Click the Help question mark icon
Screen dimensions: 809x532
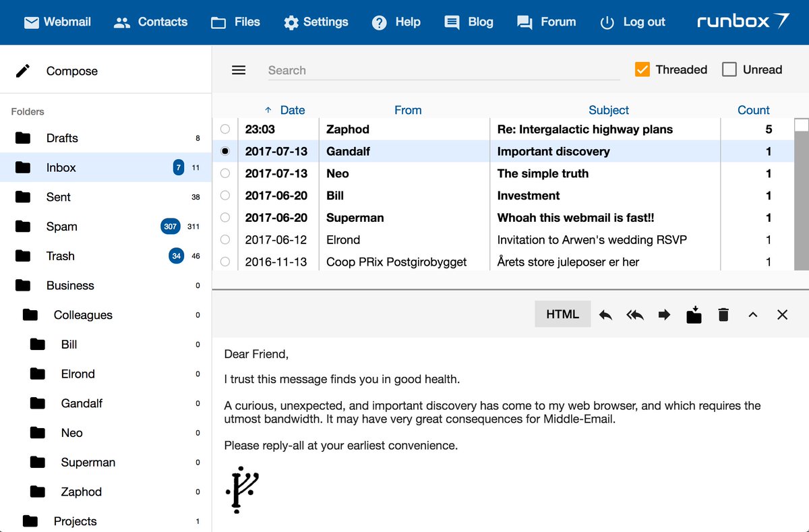(x=380, y=22)
